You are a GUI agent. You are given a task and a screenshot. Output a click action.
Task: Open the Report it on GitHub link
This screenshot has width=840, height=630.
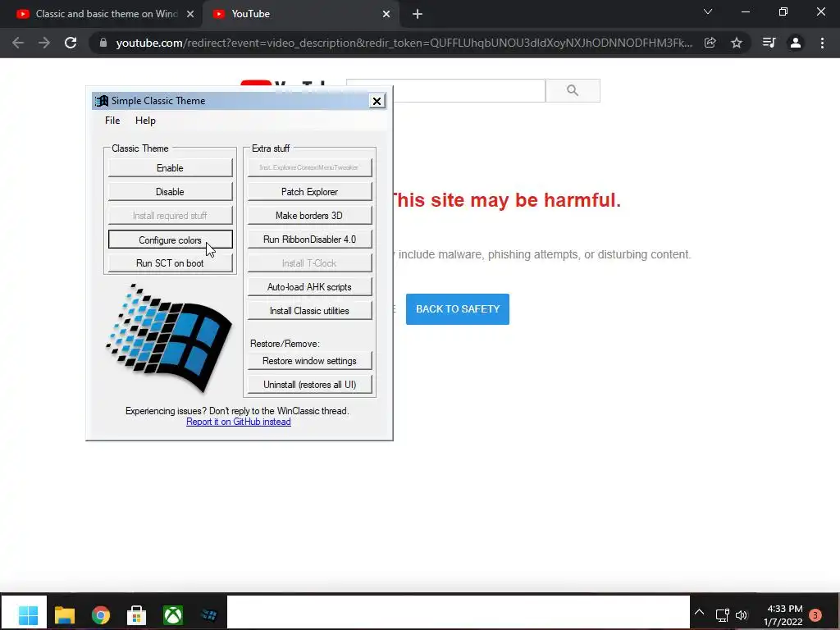[x=239, y=422]
